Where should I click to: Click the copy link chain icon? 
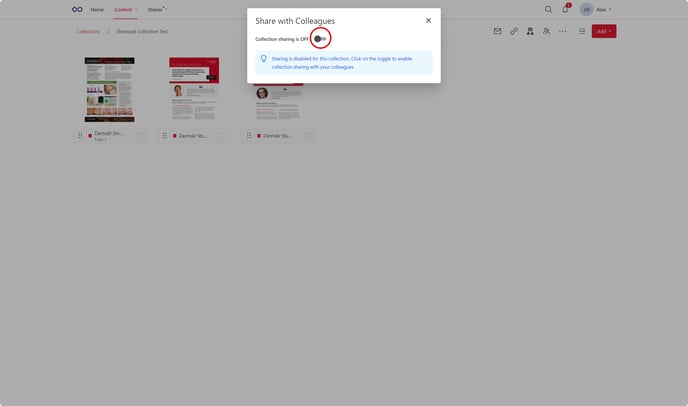pyautogui.click(x=514, y=32)
